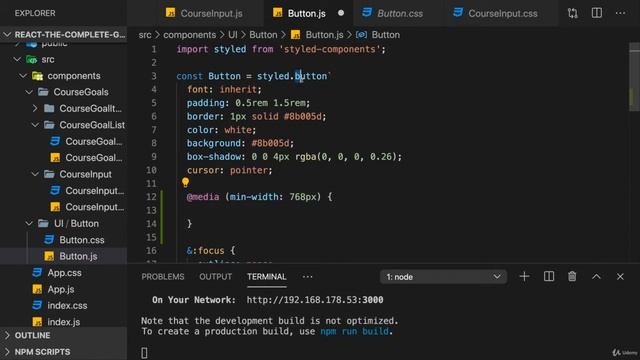The image size is (640, 360).
Task: Open the Button.css editor tab
Action: (x=393, y=13)
